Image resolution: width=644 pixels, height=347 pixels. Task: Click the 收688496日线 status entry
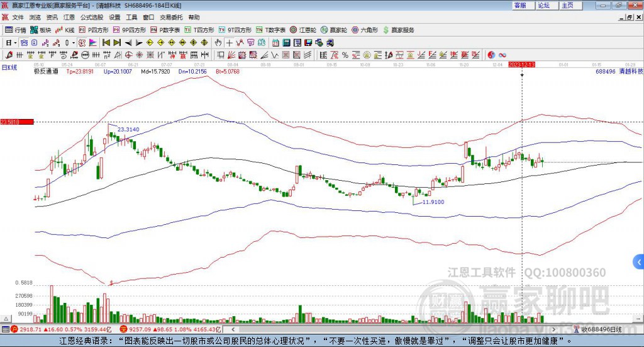[598, 329]
